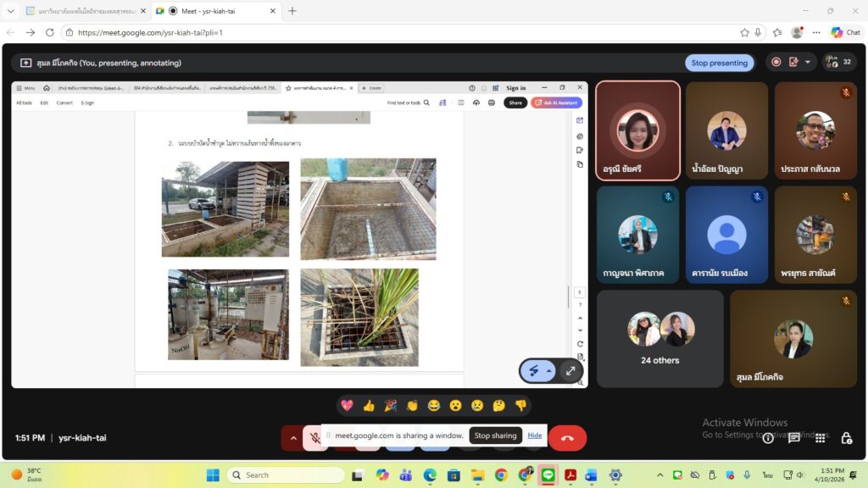Click the Stop presenting button
The width and height of the screenshot is (868, 488).
tap(719, 63)
